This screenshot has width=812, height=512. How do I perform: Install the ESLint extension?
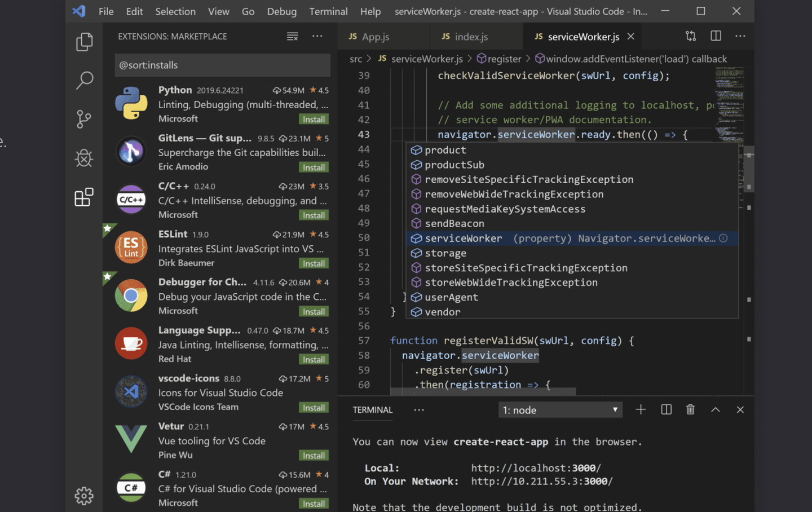pos(314,263)
